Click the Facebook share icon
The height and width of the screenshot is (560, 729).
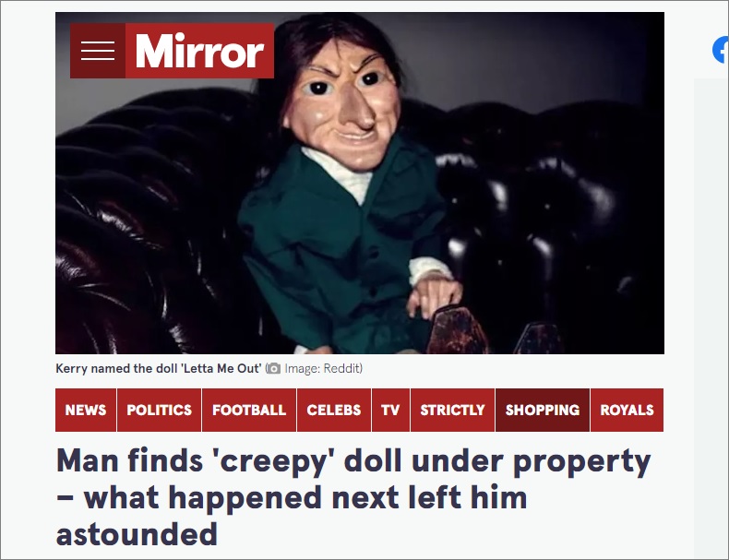[x=721, y=50]
